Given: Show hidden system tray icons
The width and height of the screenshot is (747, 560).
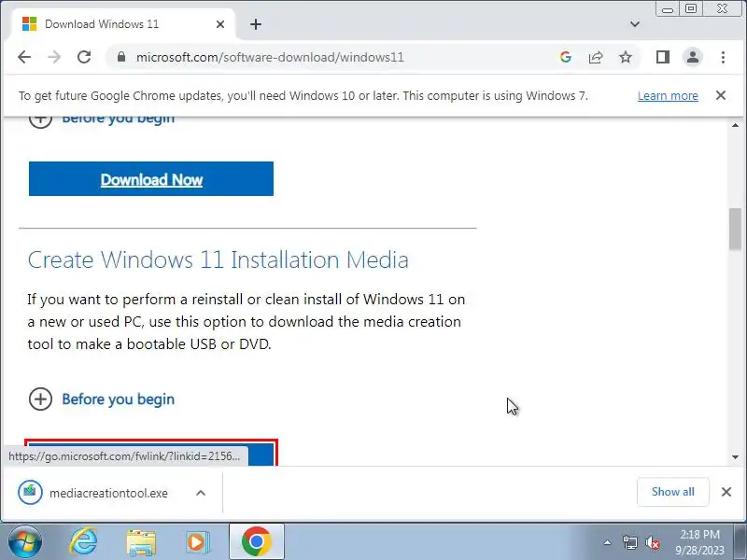Looking at the screenshot, I should tap(608, 542).
